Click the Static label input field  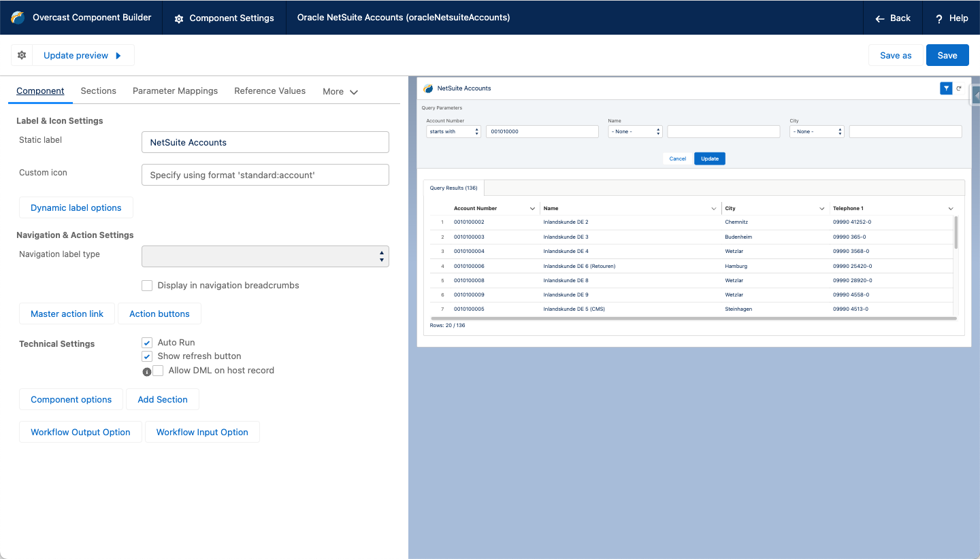pos(265,142)
